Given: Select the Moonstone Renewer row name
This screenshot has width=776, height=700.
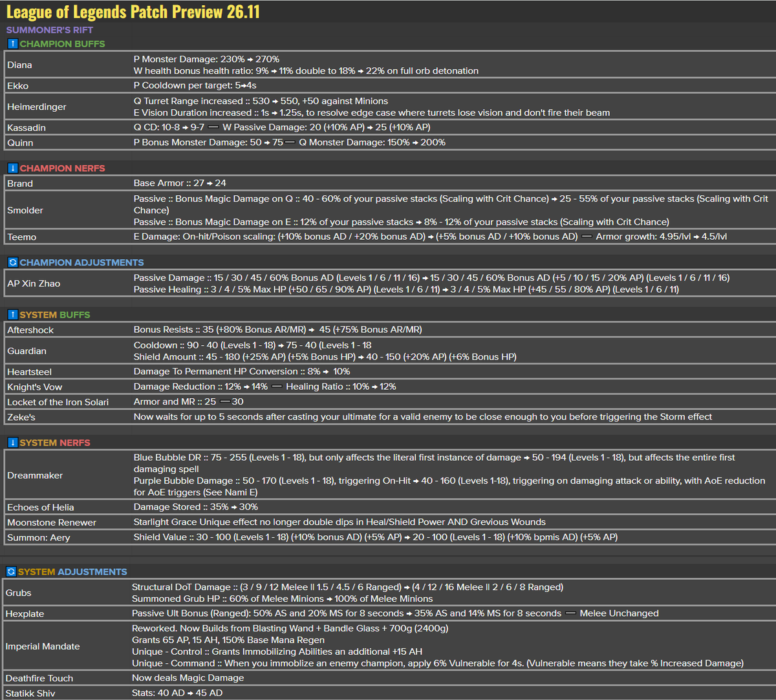Looking at the screenshot, I should coord(52,523).
